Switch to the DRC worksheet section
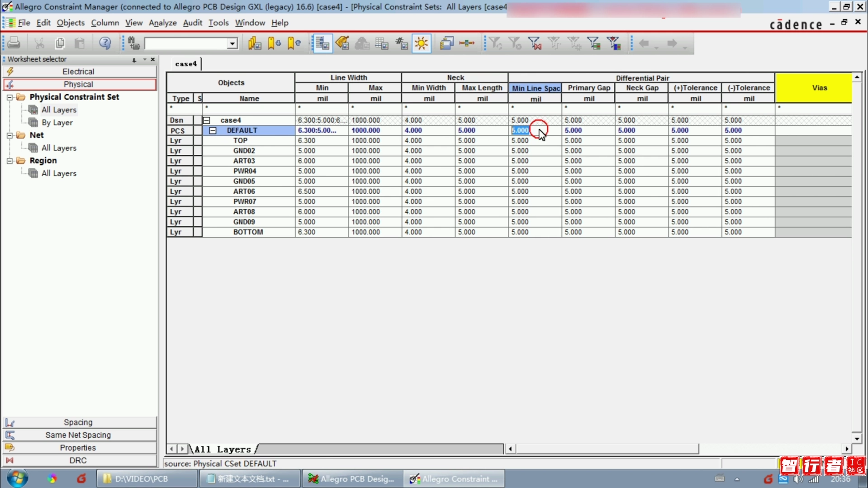The height and width of the screenshot is (488, 868). [x=79, y=460]
